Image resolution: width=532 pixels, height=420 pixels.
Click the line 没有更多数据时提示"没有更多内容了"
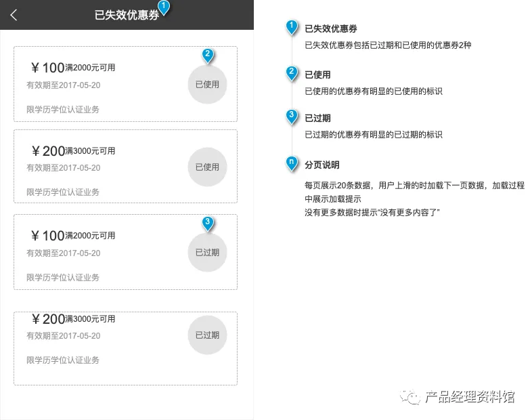click(x=372, y=213)
